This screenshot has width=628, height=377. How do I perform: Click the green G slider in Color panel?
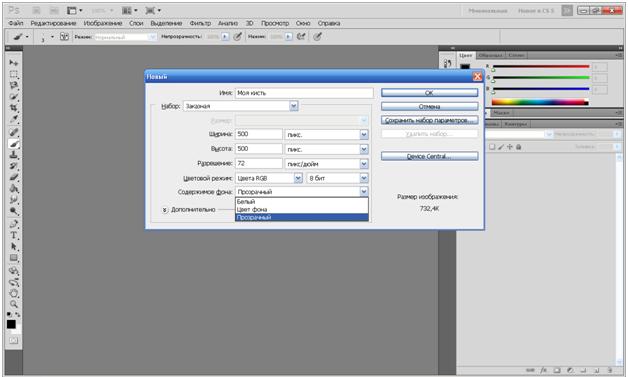541,78
